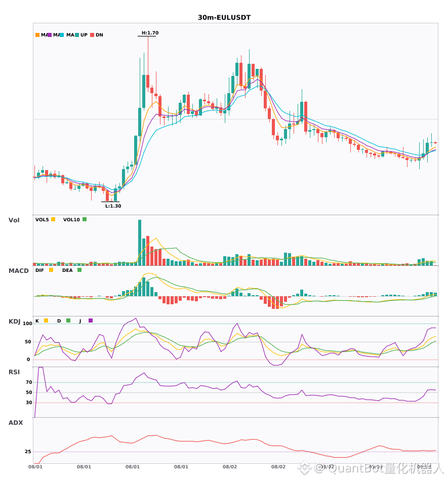Select the KDJ panel label
Viewport: 448px width, 481px height.
14,322
